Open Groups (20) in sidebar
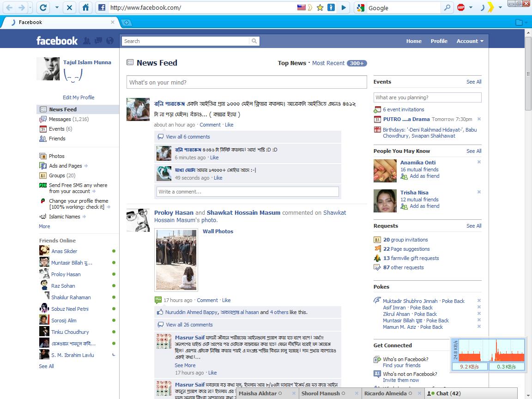Image resolution: width=532 pixels, height=399 pixels. pos(62,175)
